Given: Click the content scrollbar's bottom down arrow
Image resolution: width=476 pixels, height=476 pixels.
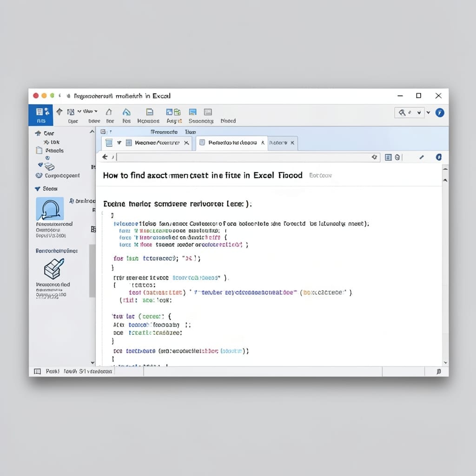Looking at the screenshot, I should tap(445, 363).
